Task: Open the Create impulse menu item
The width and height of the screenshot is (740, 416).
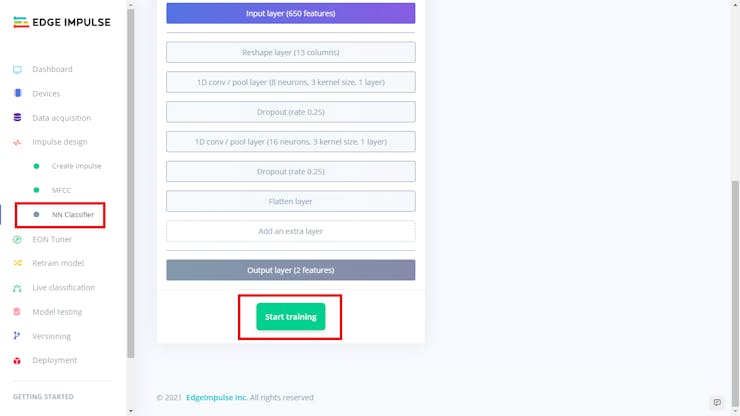Action: [x=76, y=166]
